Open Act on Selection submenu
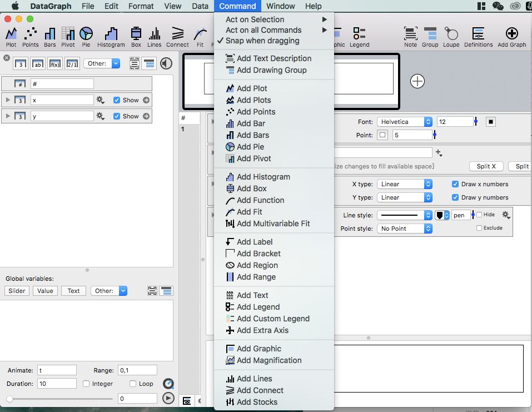 [x=274, y=19]
